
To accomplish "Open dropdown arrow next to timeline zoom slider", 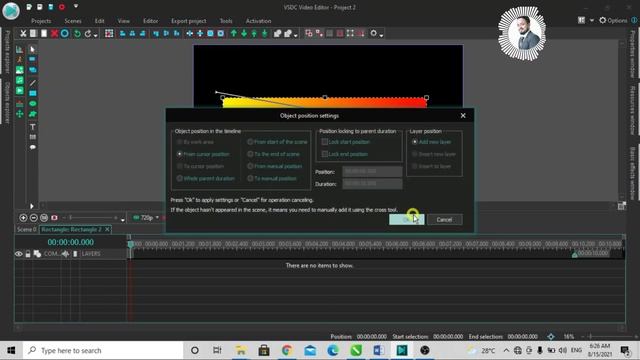I will pyautogui.click(x=122, y=220).
